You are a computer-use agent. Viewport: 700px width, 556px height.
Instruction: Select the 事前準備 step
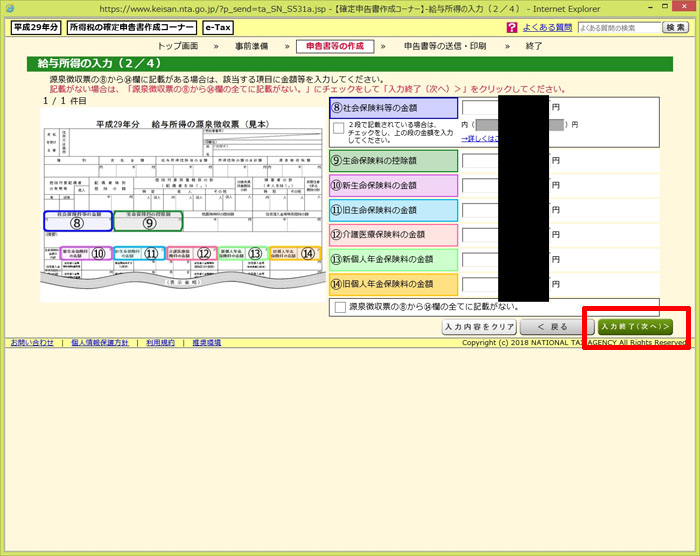[252, 46]
